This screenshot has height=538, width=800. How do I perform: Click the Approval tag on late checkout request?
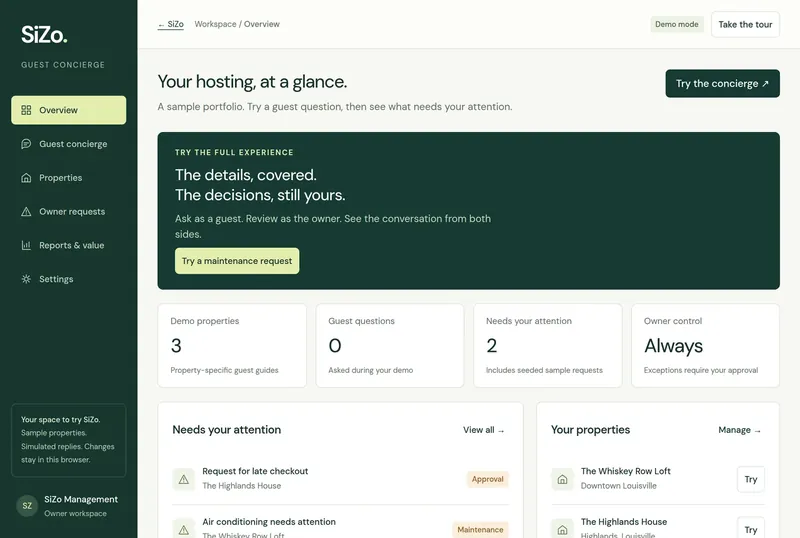point(487,479)
